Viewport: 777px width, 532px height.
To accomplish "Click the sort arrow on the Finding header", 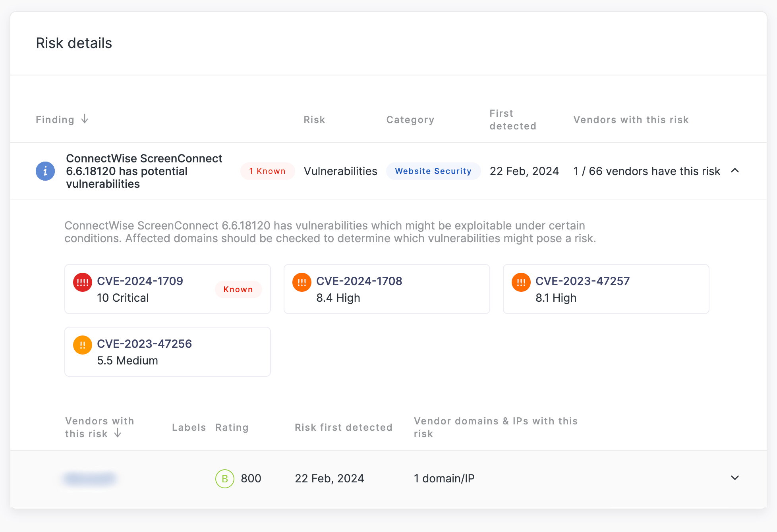I will 85,120.
